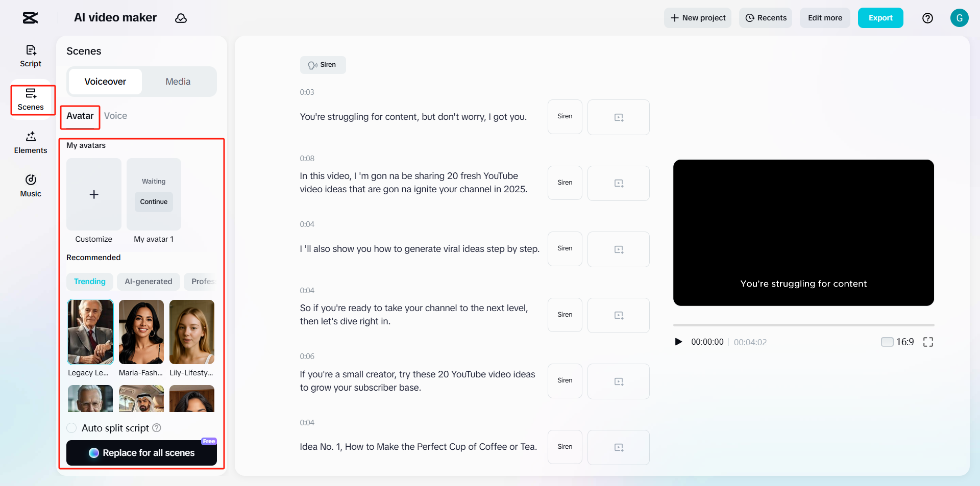Open Siren voice selector for 'So if you're ready' scene
Screen dimensions: 980x486
[x=565, y=315]
